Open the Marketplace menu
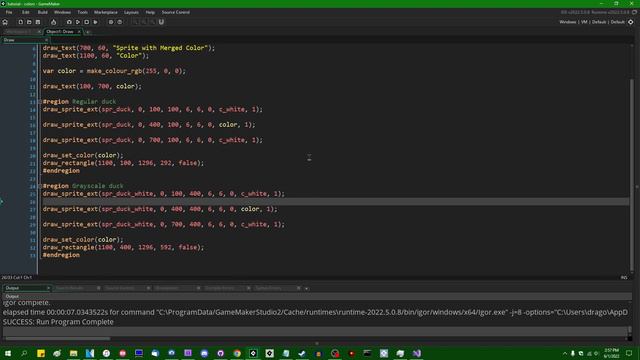Image resolution: width=640 pixels, height=360 pixels. point(106,12)
